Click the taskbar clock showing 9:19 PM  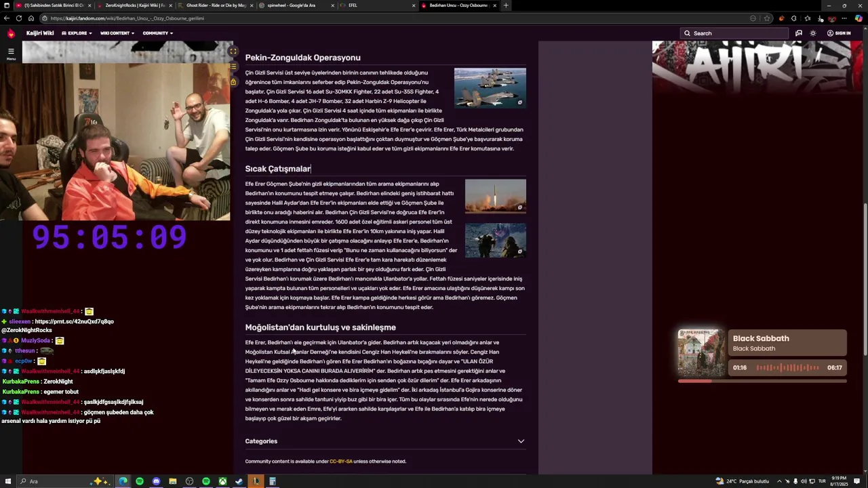pos(839,481)
